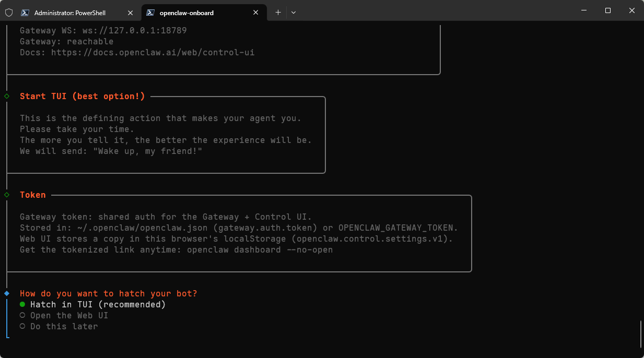
Task: Click the 'openclaw dashboard --no-open' command line
Action: [x=260, y=249]
